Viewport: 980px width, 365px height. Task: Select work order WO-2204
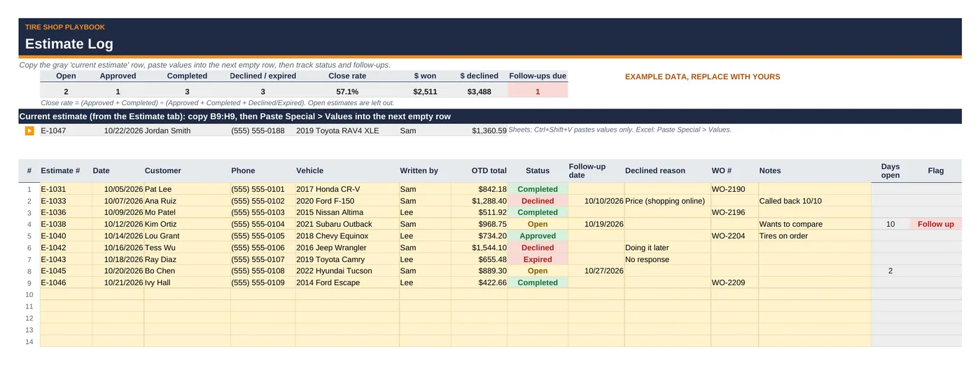734,236
